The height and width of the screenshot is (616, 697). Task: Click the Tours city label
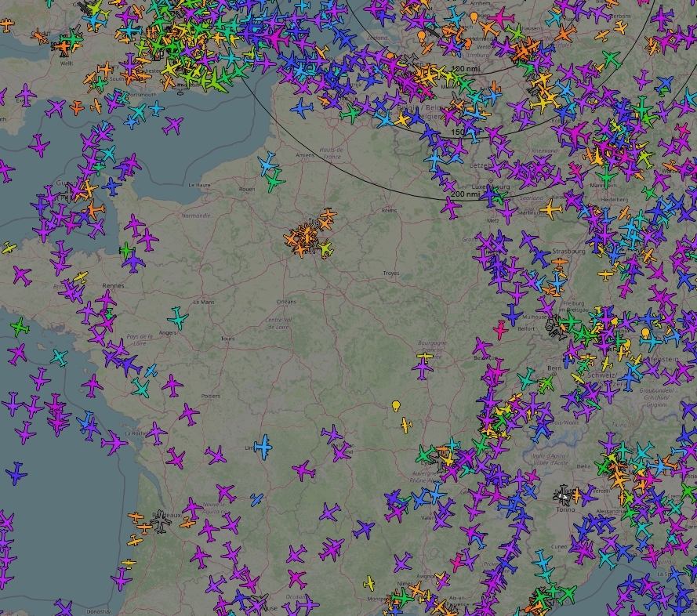[227, 339]
